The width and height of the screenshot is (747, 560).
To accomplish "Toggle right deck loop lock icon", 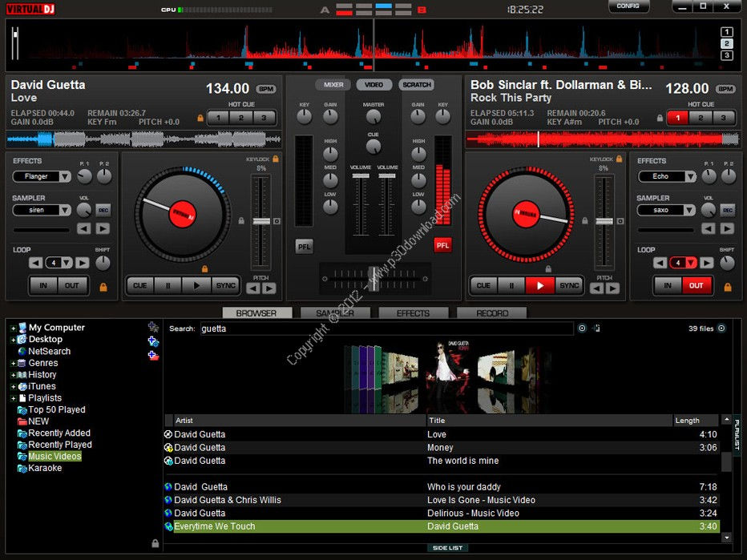I will (x=728, y=287).
